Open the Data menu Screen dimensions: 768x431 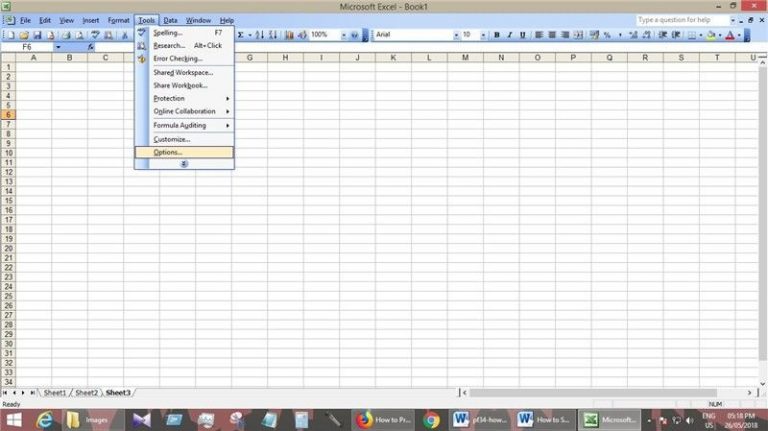[171, 20]
